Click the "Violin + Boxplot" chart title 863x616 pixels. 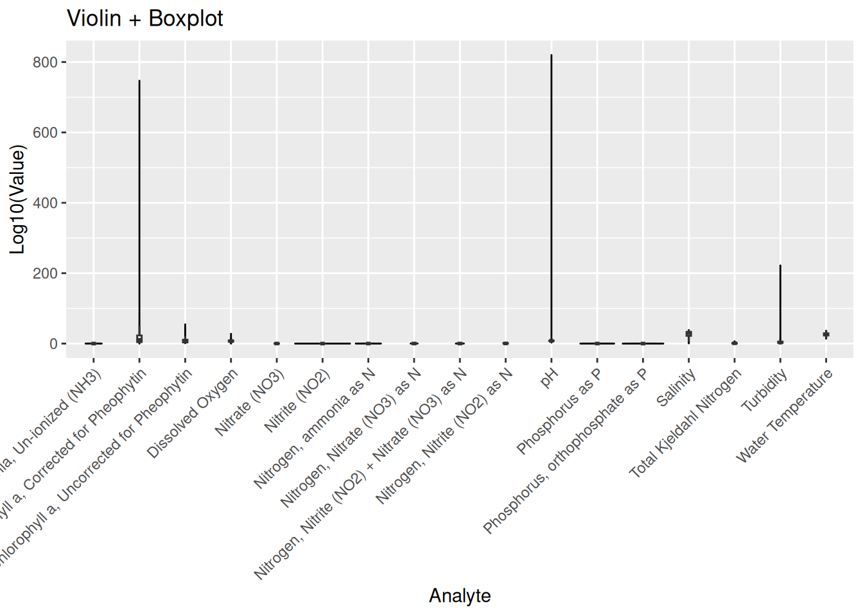(145, 19)
